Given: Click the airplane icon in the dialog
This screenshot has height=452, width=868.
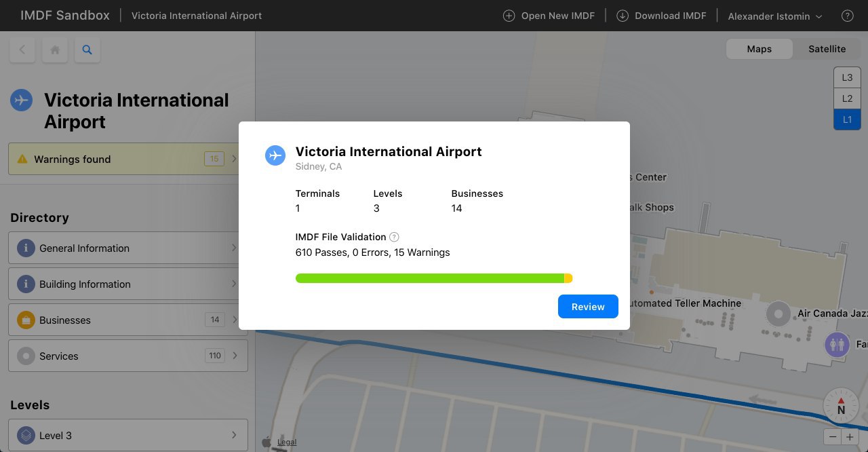Looking at the screenshot, I should point(275,155).
